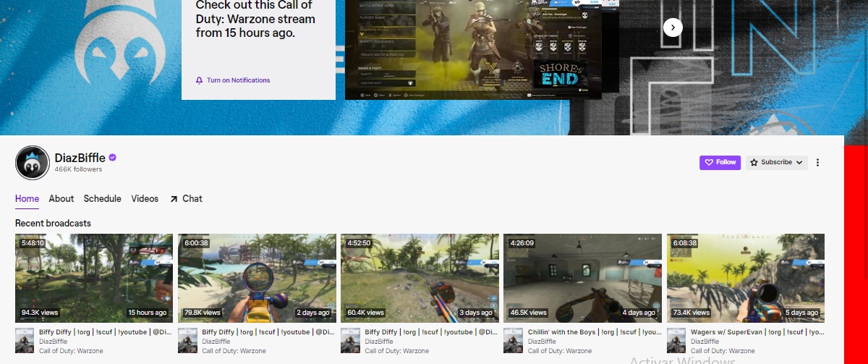This screenshot has height=364, width=868.
Task: Open Call of Duty: Warzone link under 3 days ago video
Action: [396, 351]
